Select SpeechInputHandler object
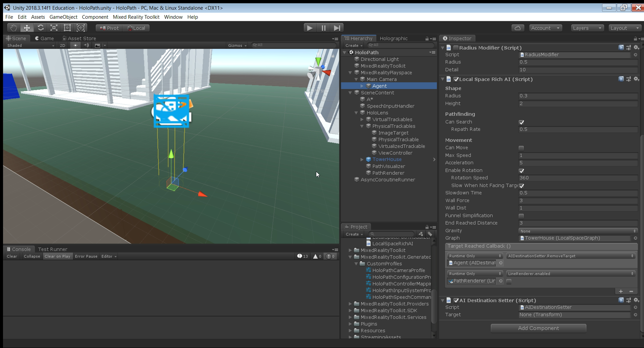 [390, 106]
